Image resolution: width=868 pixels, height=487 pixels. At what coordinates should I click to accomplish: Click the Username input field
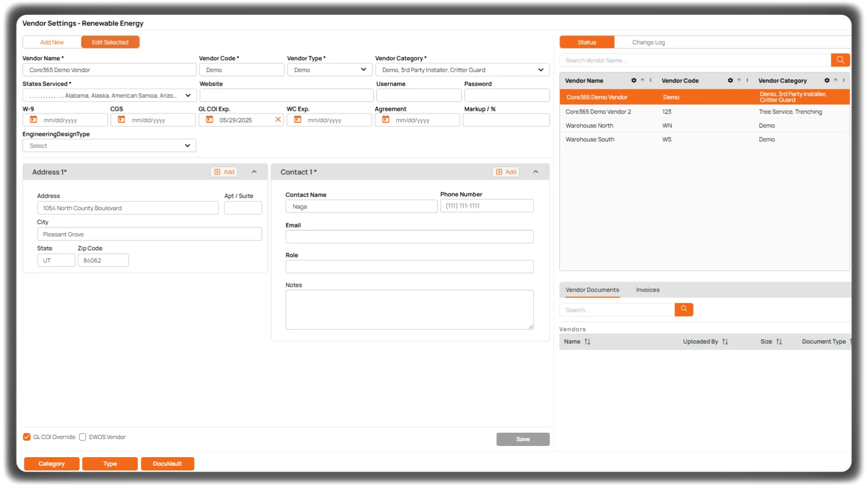tap(419, 95)
